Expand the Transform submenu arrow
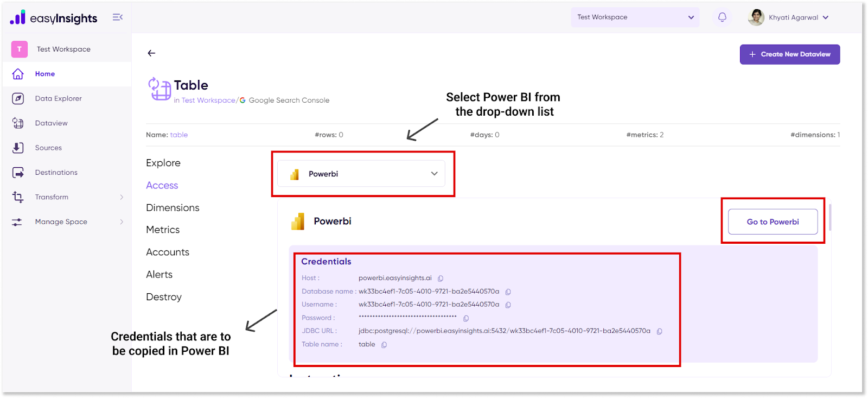Image resolution: width=868 pixels, height=398 pixels. pyautogui.click(x=122, y=197)
